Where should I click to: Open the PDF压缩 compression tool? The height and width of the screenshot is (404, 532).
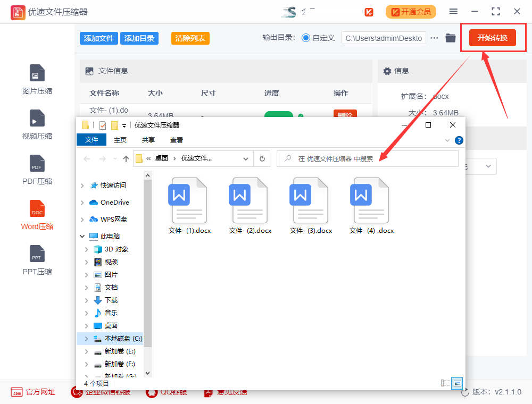37,170
